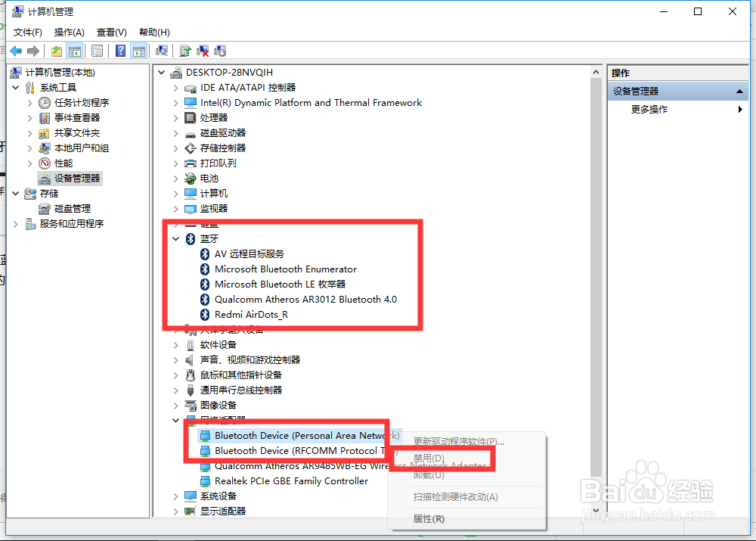Click the 电池 battery icon
Viewport: 756px width, 541px height.
pyautogui.click(x=191, y=179)
